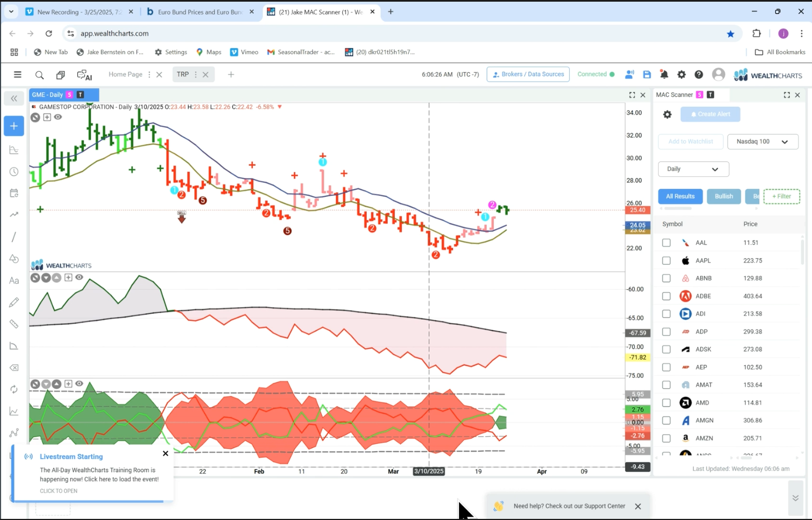Click the Add to Watchlist button

[x=690, y=142]
